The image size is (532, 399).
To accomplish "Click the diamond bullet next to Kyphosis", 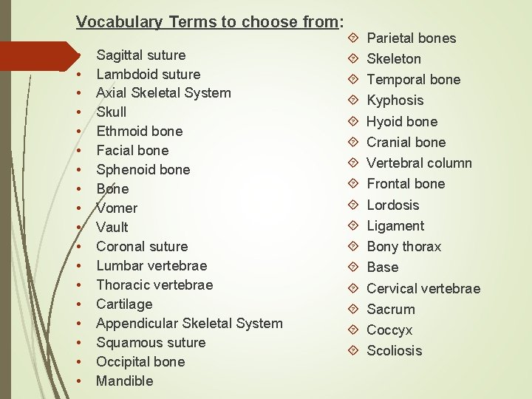I will click(x=353, y=100).
